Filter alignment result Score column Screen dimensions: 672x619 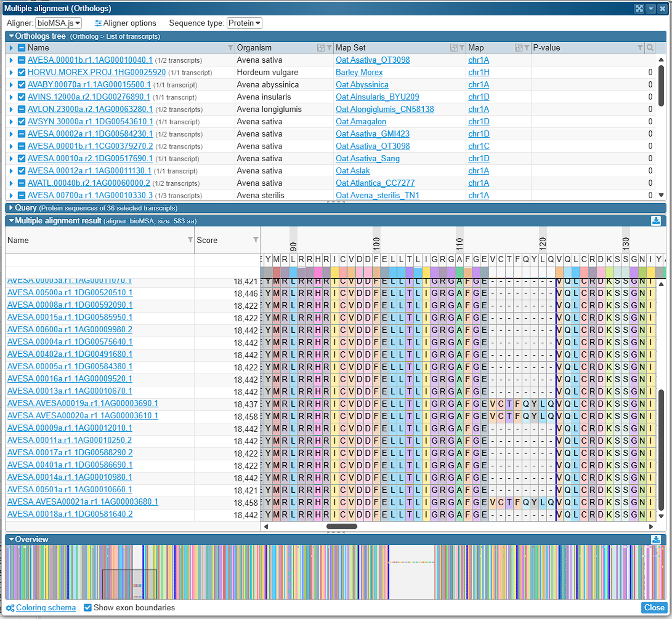[x=256, y=240]
